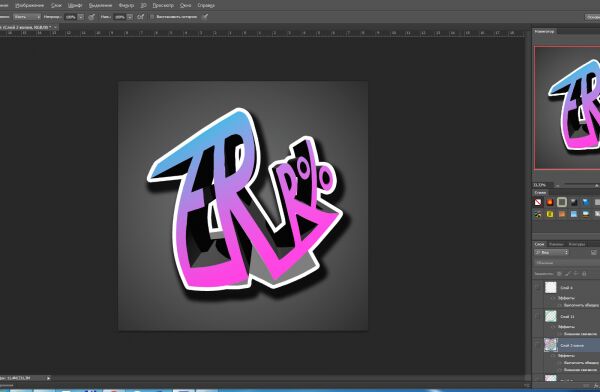Apply the gray outlined square style swatch
The width and height of the screenshot is (600, 392).
pyautogui.click(x=562, y=202)
